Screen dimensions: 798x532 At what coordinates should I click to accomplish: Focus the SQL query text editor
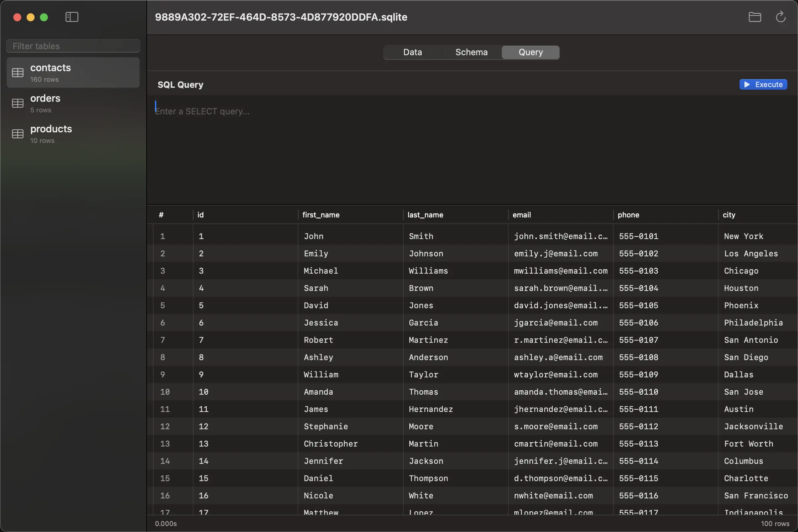[471, 149]
